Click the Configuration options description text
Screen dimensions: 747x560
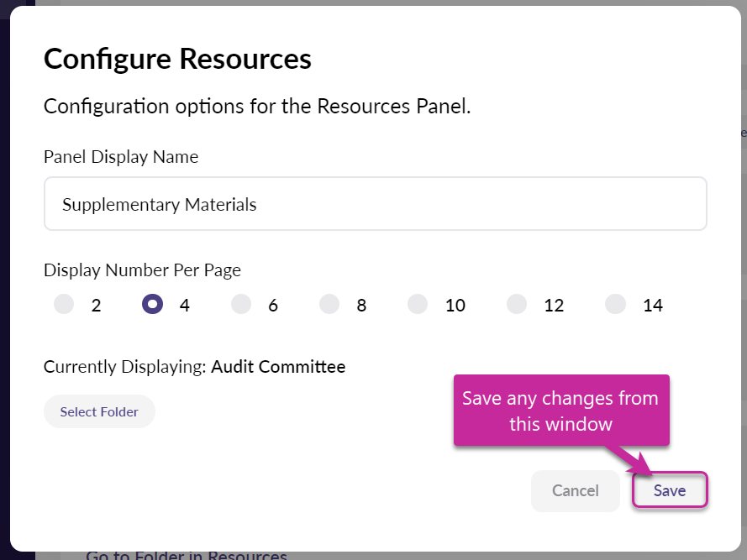[257, 107]
